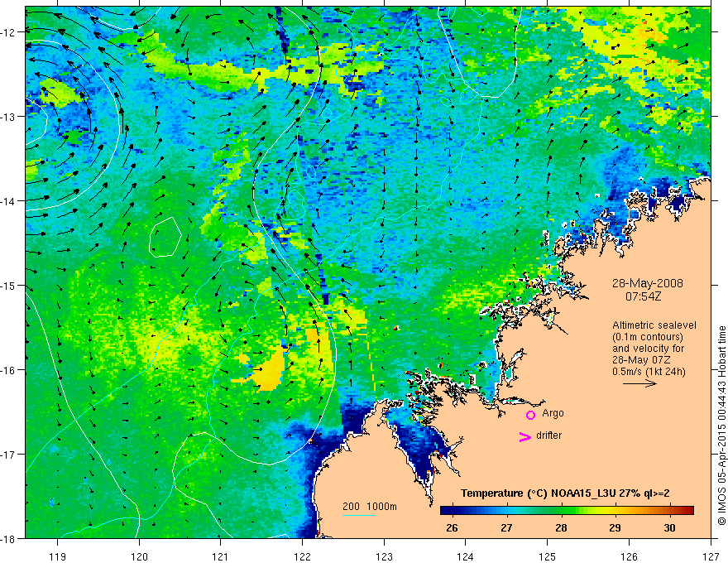Click the longitude axis label '121'
728x563 pixels.
[221, 556]
